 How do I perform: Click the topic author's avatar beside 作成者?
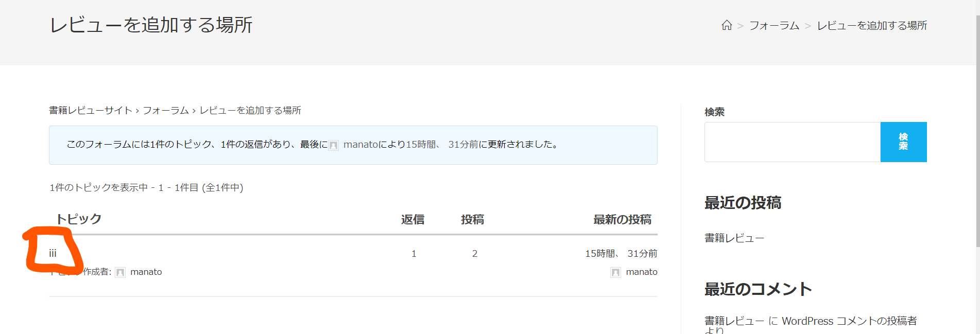120,272
